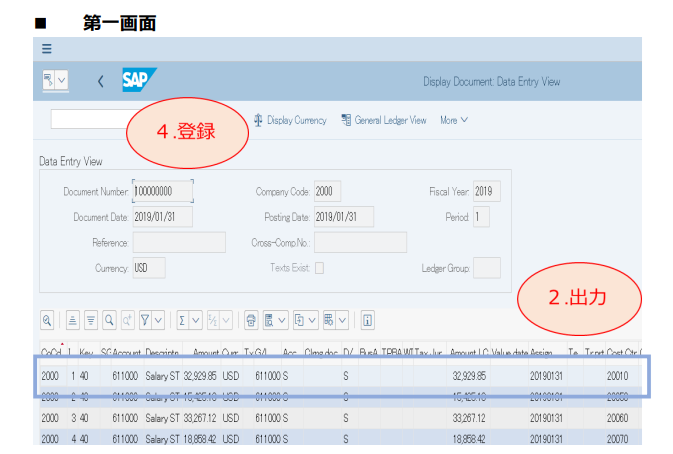The image size is (673, 454).
Task: Select amount cell 33,267.12 in Amount column
Action: point(200,418)
